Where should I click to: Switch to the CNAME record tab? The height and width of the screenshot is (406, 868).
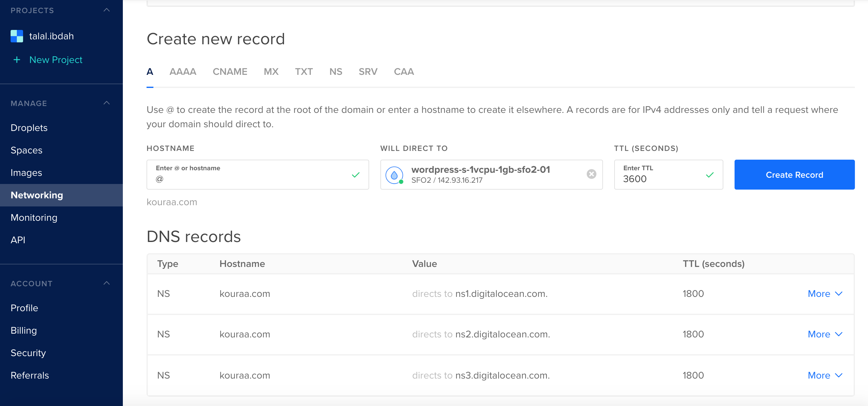230,71
